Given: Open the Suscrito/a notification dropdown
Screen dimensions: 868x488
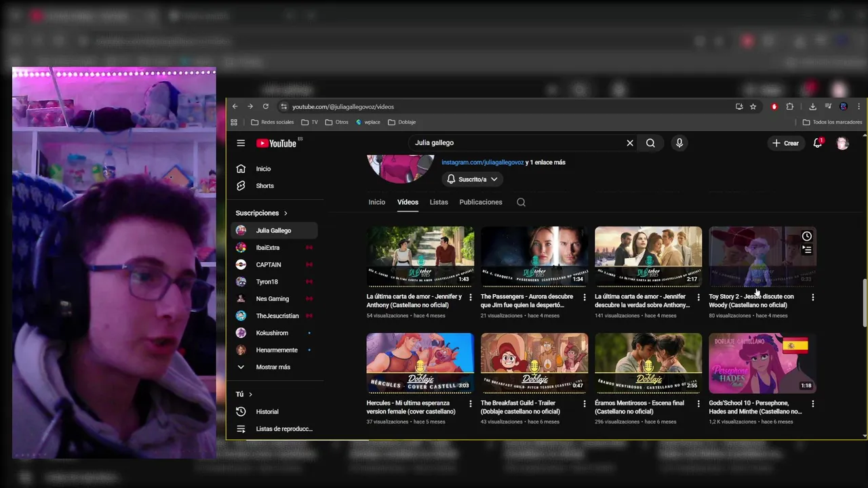Looking at the screenshot, I should 472,179.
